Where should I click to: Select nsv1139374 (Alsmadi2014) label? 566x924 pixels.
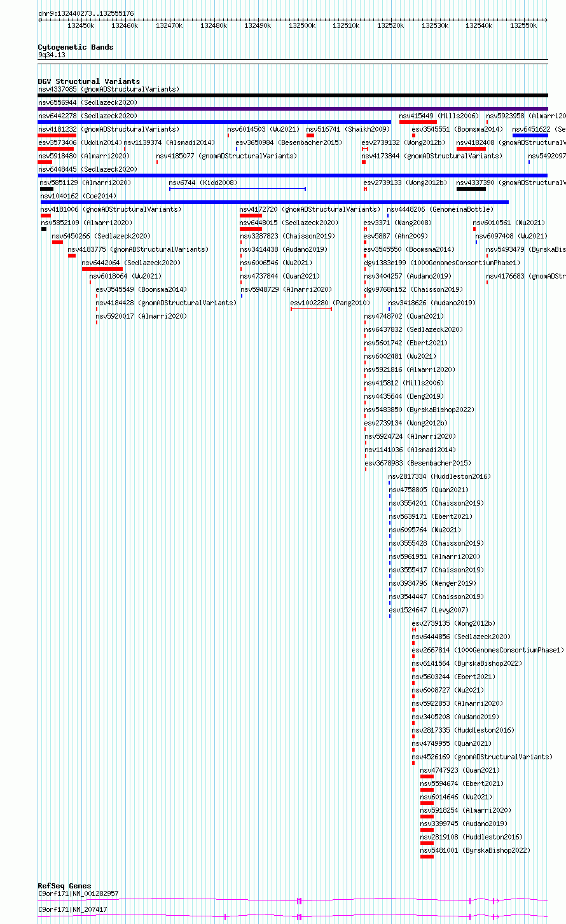[x=169, y=142]
